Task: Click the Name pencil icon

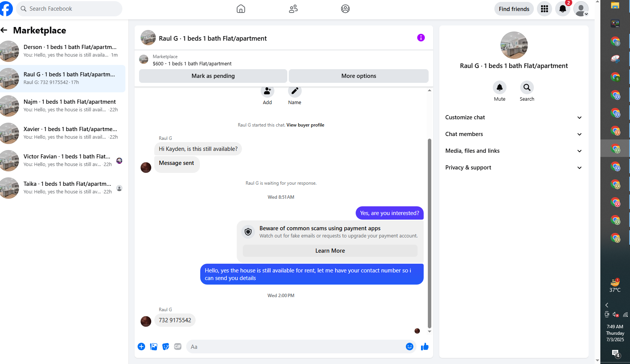Action: [x=294, y=91]
